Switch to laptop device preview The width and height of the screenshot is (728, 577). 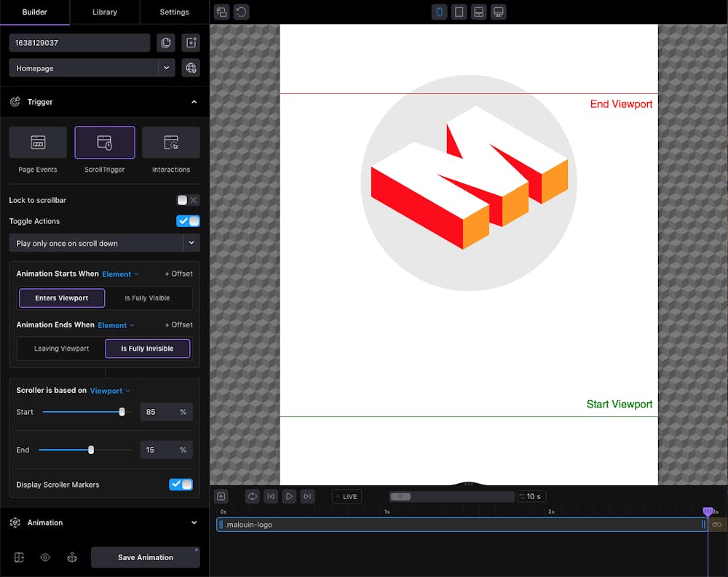pos(478,12)
